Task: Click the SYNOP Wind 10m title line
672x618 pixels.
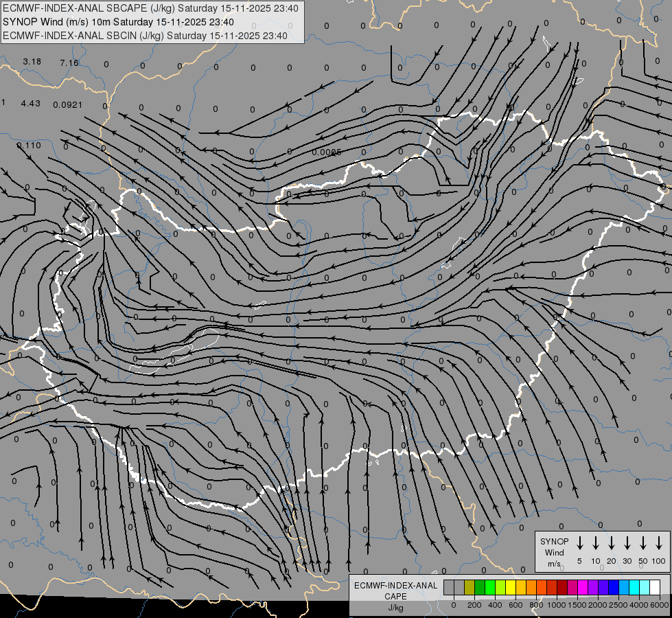Action: tap(118, 22)
